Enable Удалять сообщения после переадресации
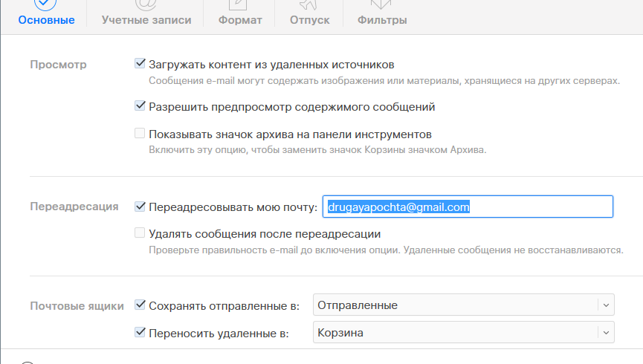Viewport: 643px width, 364px height. point(140,233)
